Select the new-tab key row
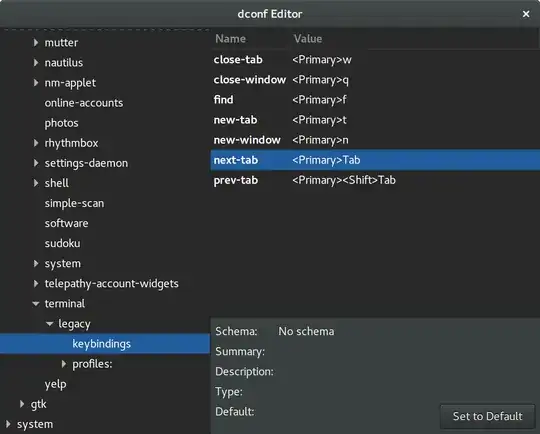Screen dimensions: 540x434 point(375,120)
